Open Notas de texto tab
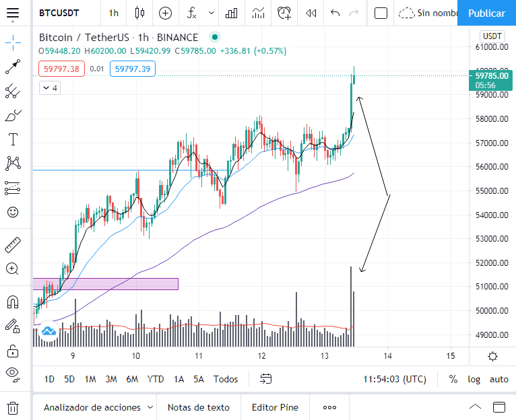Image resolution: width=516 pixels, height=420 pixels. point(199,407)
